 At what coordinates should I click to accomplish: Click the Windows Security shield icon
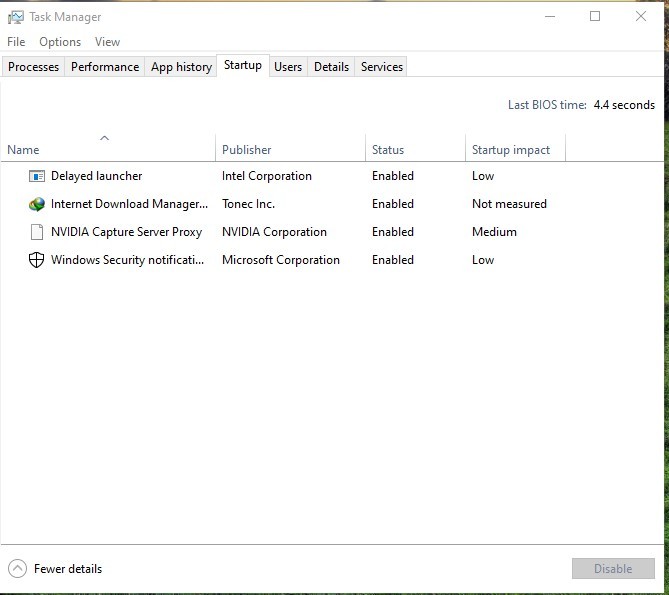37,260
